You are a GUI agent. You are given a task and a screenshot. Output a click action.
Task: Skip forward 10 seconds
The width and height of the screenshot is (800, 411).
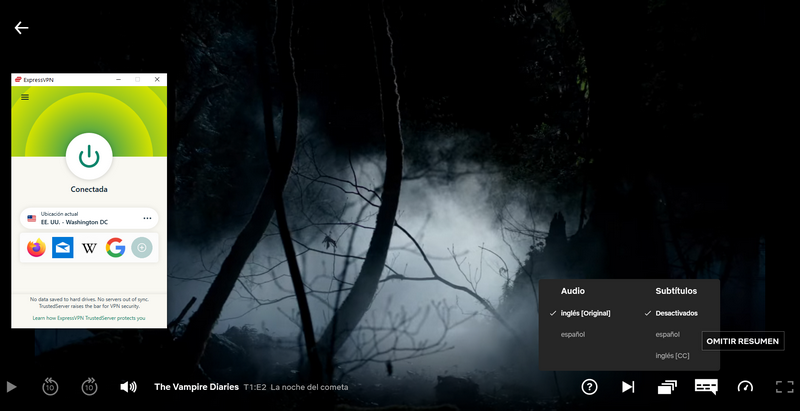click(x=89, y=387)
